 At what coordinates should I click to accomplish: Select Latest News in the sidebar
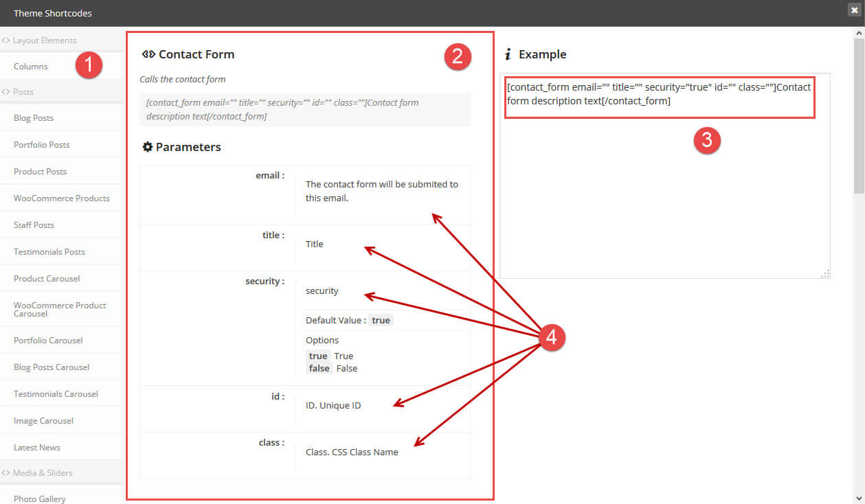coord(36,446)
